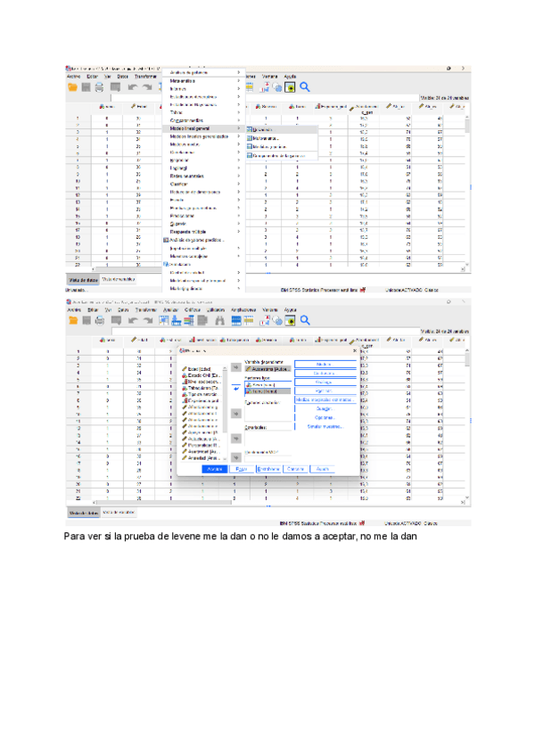This screenshot has height=756, width=535.
Task: Expand Reducción de dimensiones submenu arrow
Action: pyautogui.click(x=238, y=192)
